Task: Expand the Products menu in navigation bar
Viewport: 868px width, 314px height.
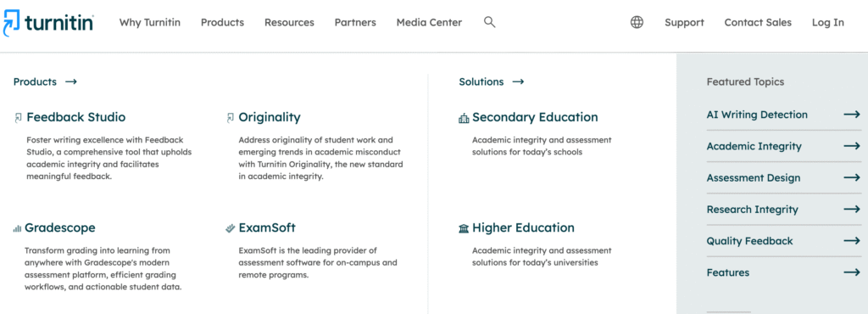Action: (x=222, y=22)
